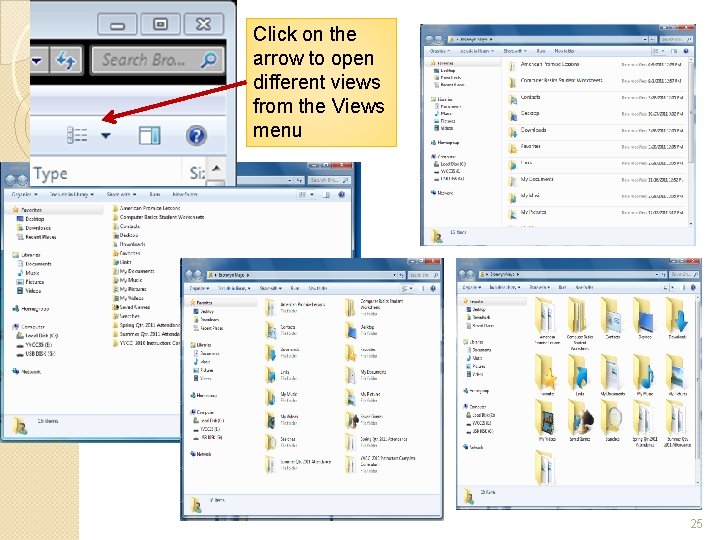
Task: Click Homegroup in list-view window sidebar
Action: (x=31, y=309)
